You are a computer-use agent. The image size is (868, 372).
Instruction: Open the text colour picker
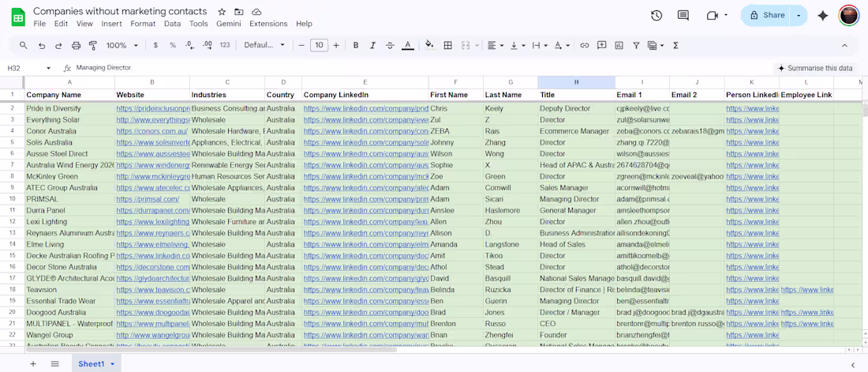click(408, 46)
